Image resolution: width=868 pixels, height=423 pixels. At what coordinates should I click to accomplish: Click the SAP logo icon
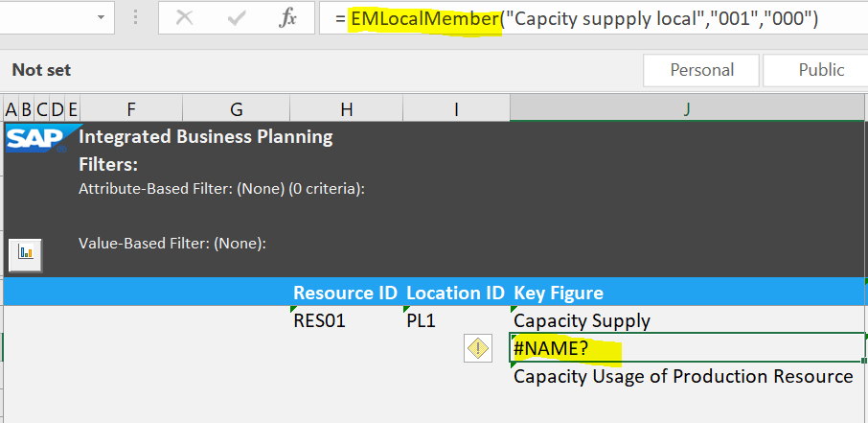point(39,138)
